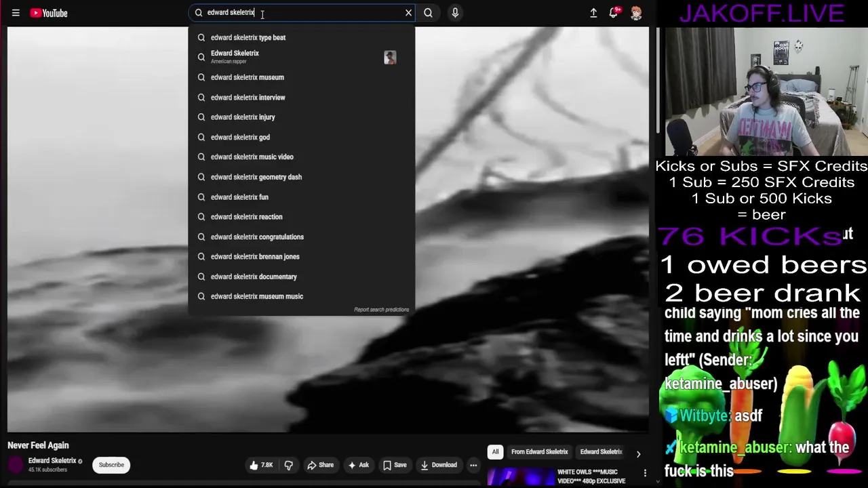Click inside the search text field
This screenshot has height=488, width=868.
click(x=302, y=13)
